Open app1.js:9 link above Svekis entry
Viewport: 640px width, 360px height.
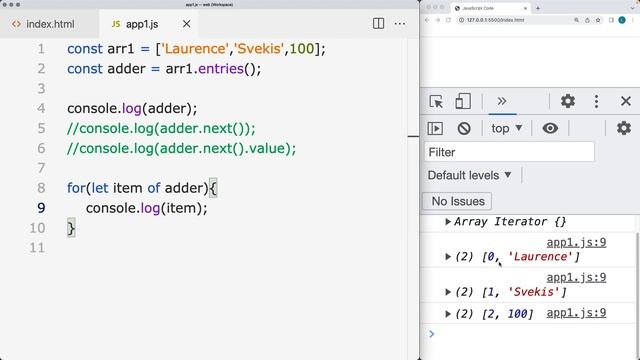pos(576,278)
